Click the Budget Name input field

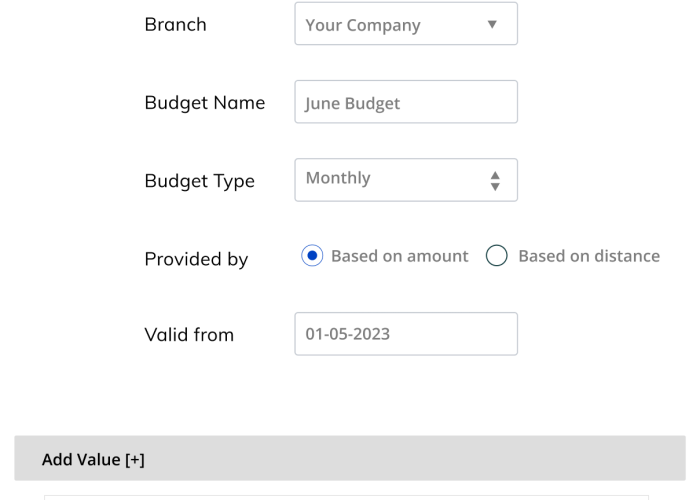pos(405,102)
